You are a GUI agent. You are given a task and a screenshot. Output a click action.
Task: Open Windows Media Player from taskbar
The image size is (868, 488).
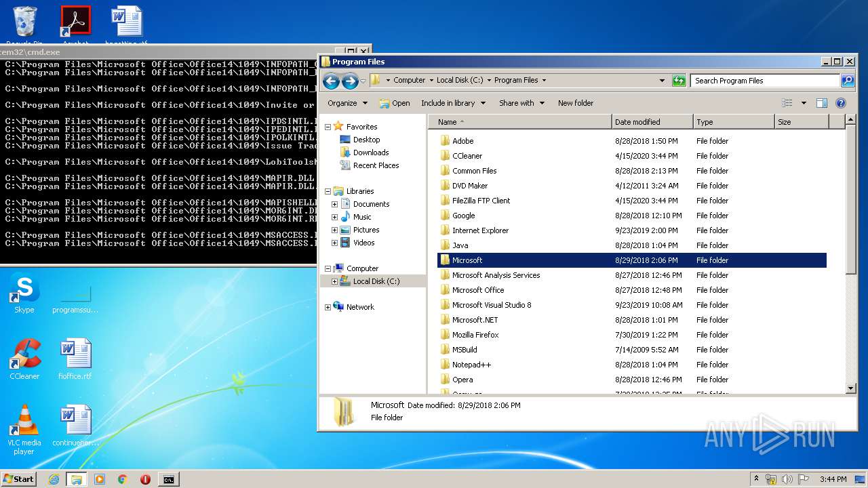click(100, 479)
